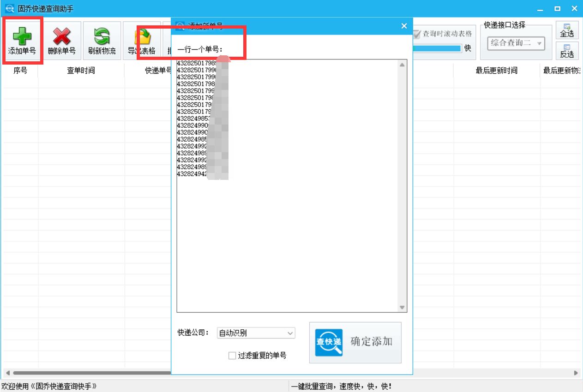The image size is (583, 392).
Task: Click the 查单时间 column header
Action: (81, 71)
